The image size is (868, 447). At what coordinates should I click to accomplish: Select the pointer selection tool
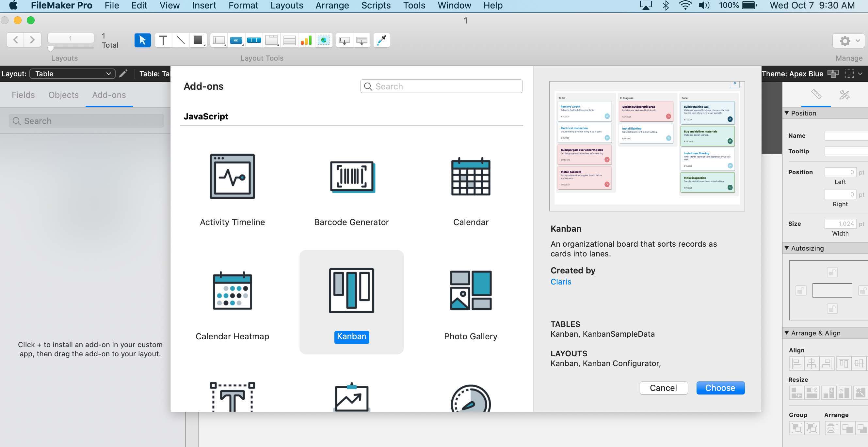pyautogui.click(x=142, y=40)
